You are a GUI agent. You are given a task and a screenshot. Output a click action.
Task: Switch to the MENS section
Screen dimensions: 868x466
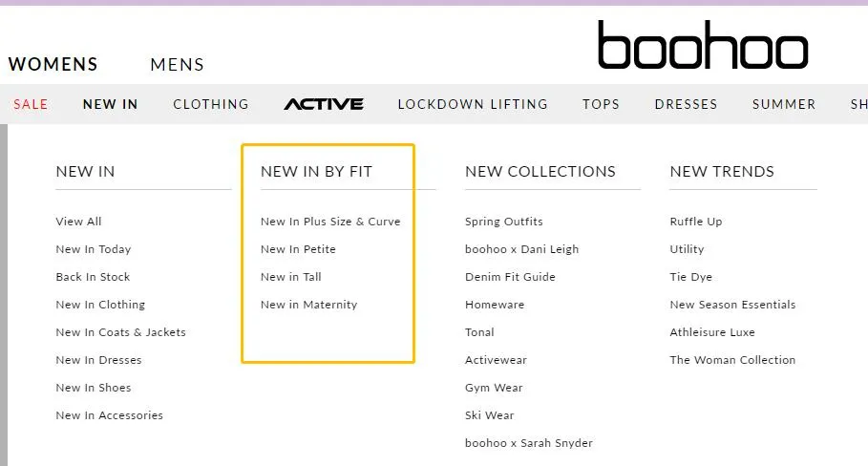(x=178, y=65)
